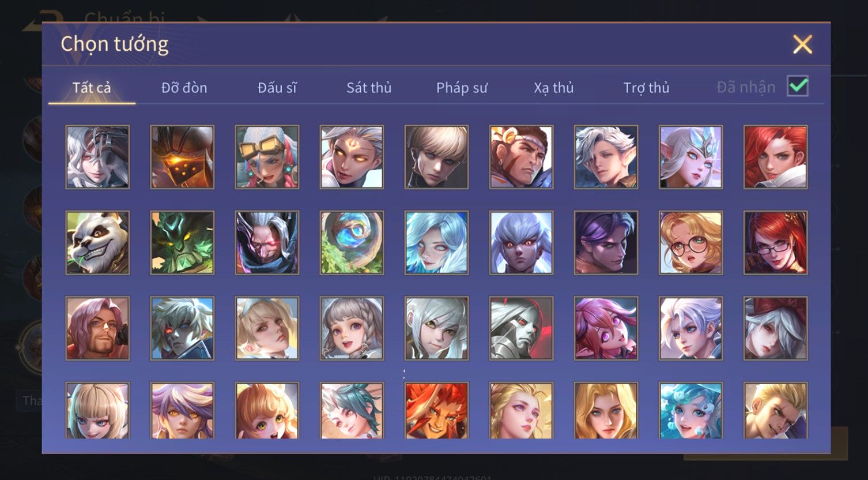The width and height of the screenshot is (868, 480).
Task: Toggle the Đã nhận checkbox
Action: tap(798, 87)
